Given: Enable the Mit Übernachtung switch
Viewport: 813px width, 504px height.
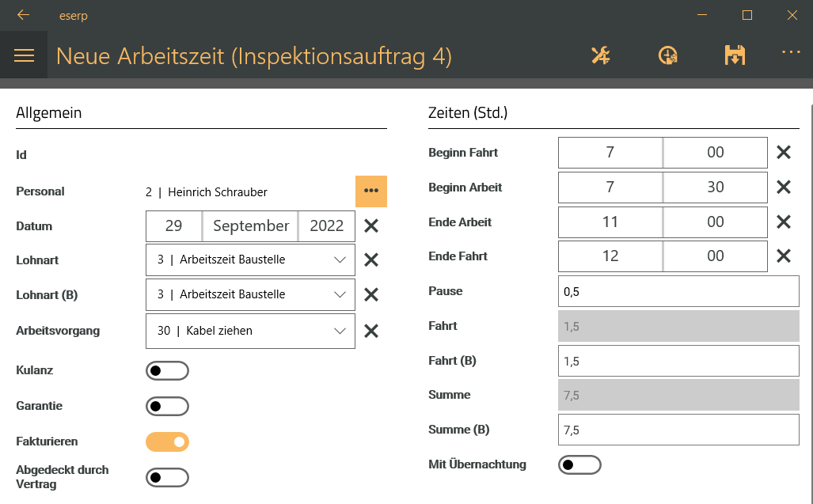Looking at the screenshot, I should coord(579,464).
